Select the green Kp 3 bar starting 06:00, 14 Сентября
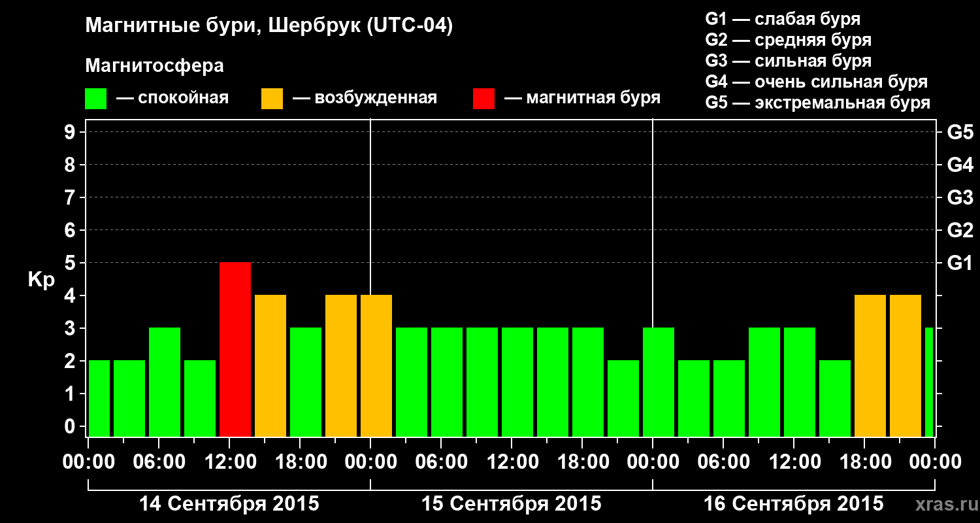The image size is (980, 523). coord(165,382)
